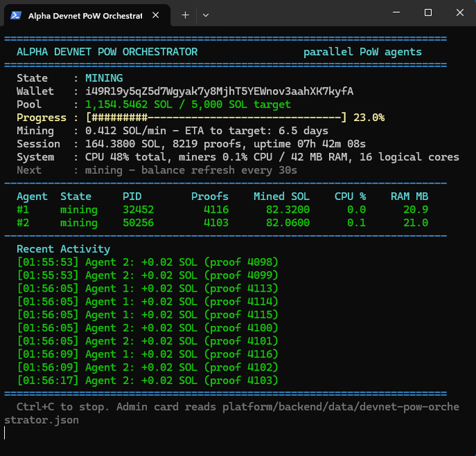Click the [01:56:09] Agent 1 proof 4116 line

click(148, 354)
